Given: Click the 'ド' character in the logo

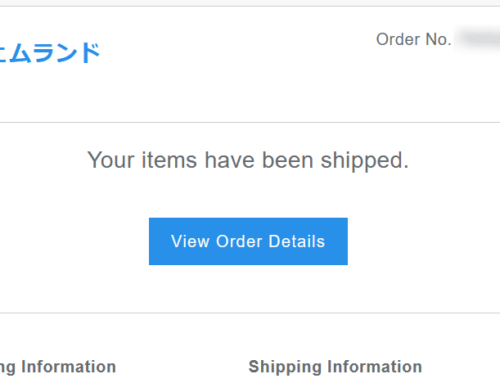Looking at the screenshot, I should coord(90,52).
